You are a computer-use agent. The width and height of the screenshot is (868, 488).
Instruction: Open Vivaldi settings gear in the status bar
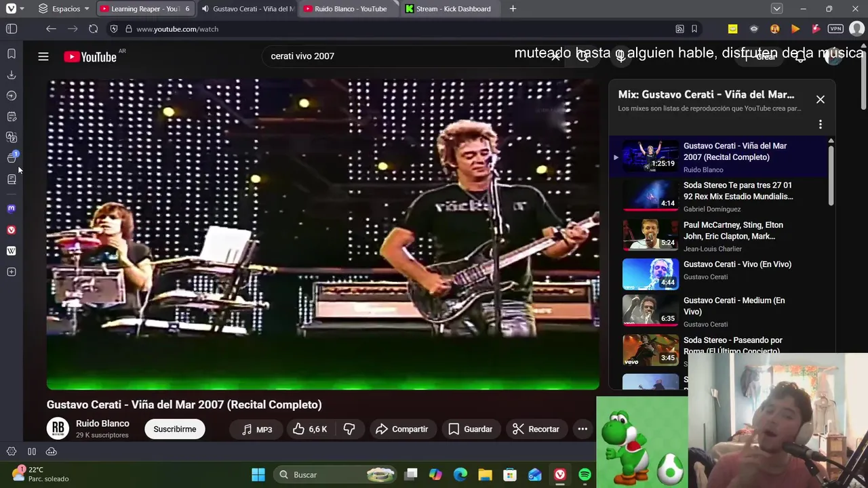point(12,451)
